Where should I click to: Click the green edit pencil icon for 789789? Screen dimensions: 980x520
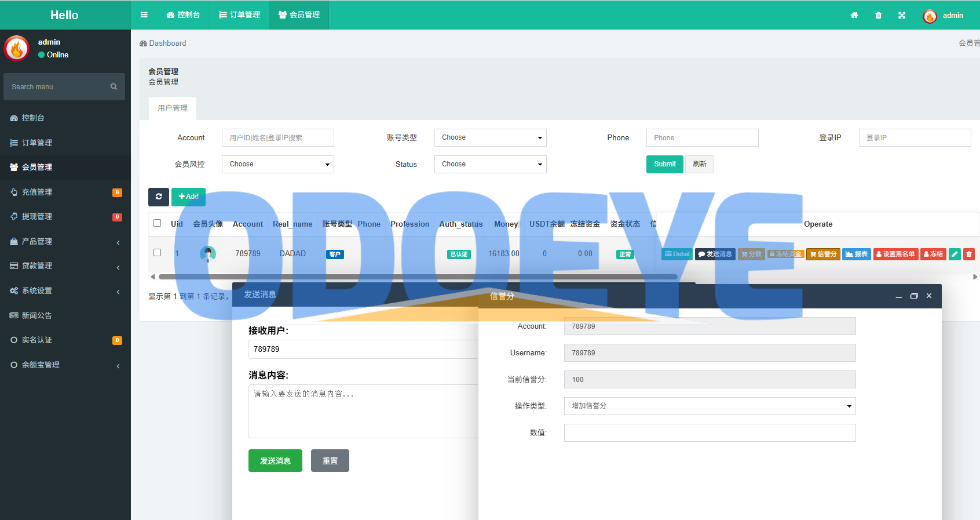pyautogui.click(x=955, y=254)
